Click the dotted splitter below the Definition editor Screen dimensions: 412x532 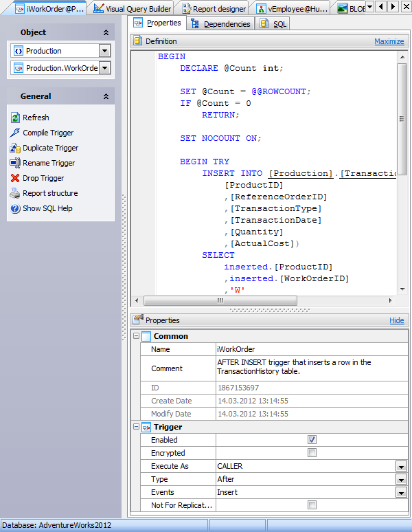[x=270, y=310]
